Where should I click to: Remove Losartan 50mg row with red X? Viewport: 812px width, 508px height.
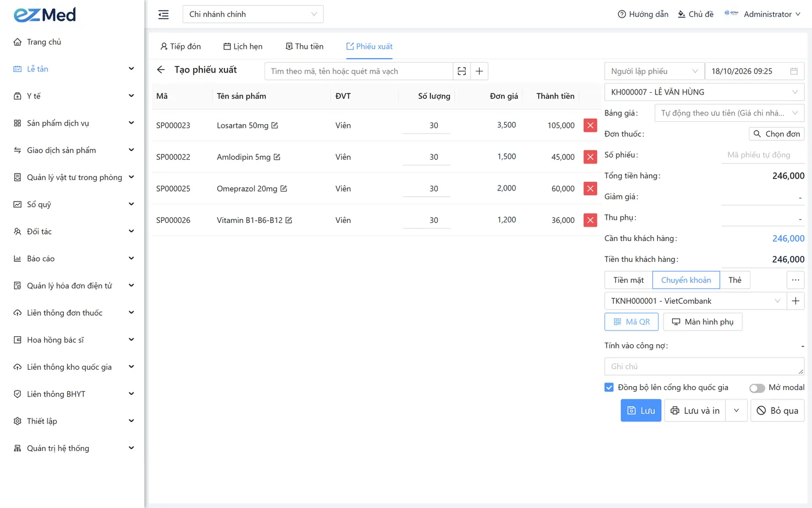(x=590, y=125)
